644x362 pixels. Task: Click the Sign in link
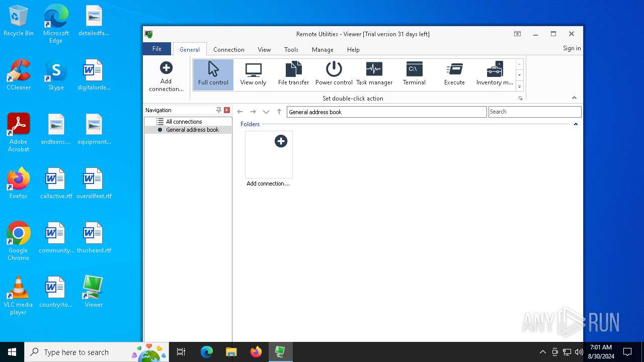[572, 48]
